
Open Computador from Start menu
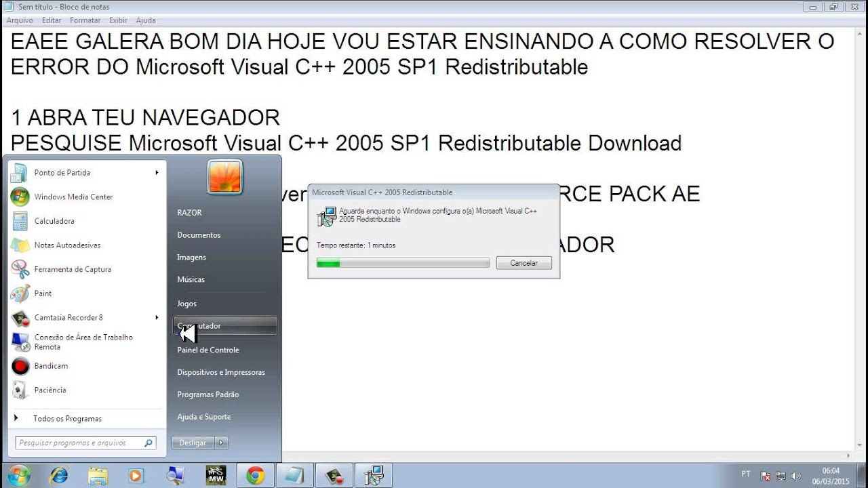(224, 326)
